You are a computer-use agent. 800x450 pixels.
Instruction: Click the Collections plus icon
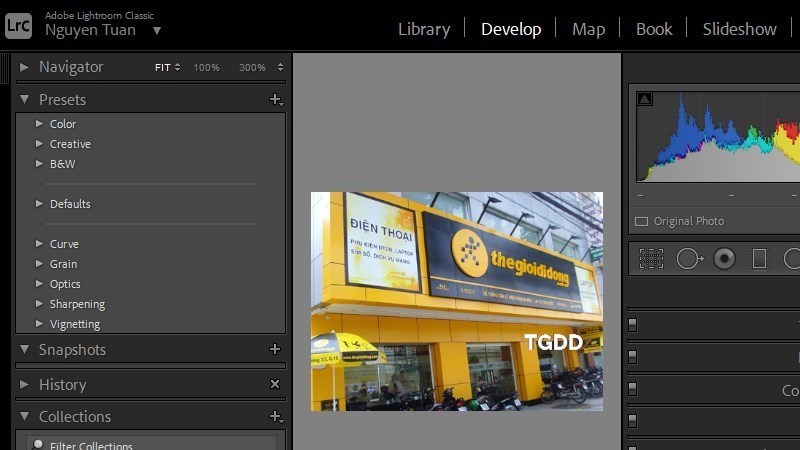[276, 416]
